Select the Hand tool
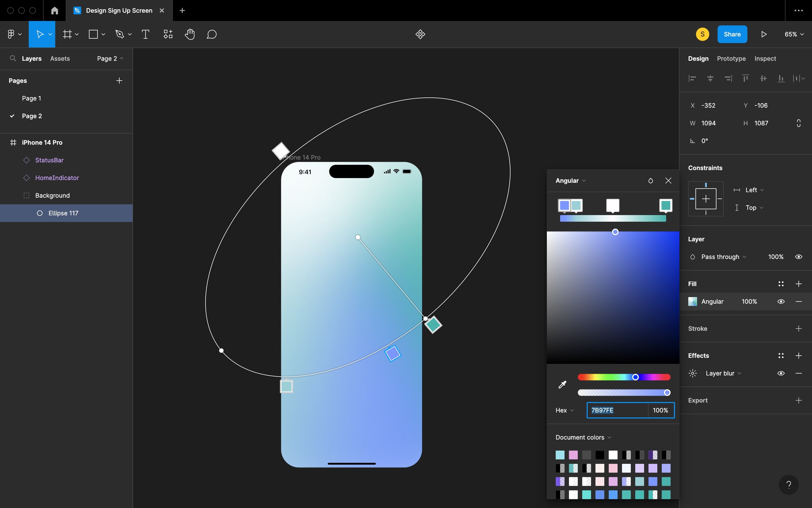 189,34
